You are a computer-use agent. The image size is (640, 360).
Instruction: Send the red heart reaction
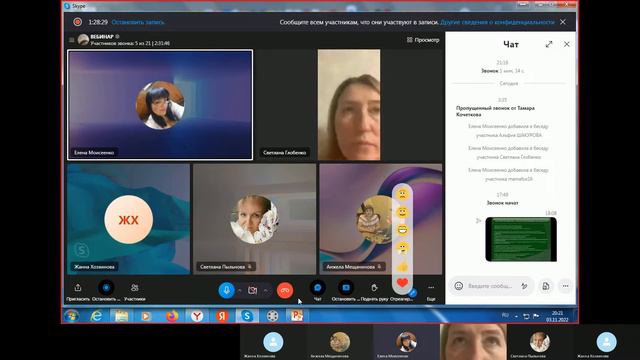[402, 282]
